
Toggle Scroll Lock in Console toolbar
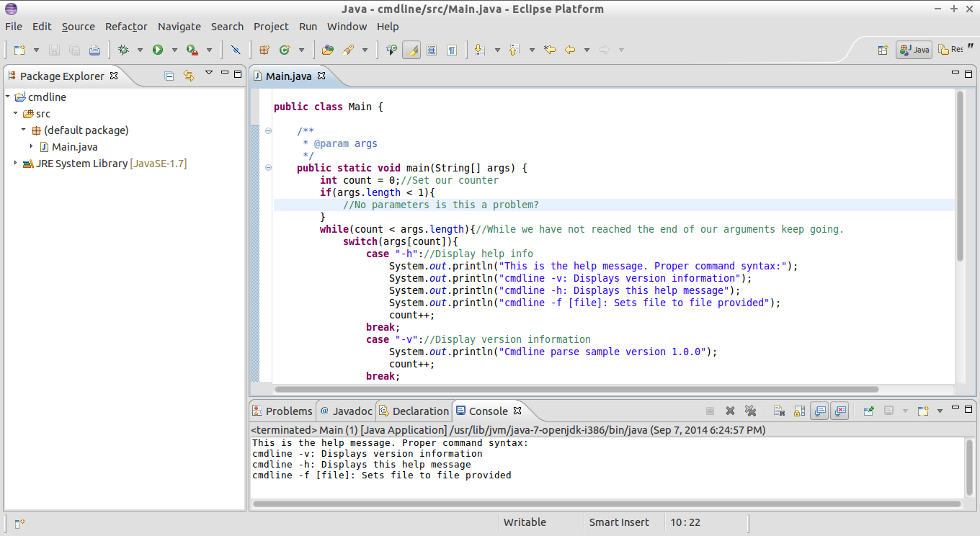pyautogui.click(x=799, y=411)
